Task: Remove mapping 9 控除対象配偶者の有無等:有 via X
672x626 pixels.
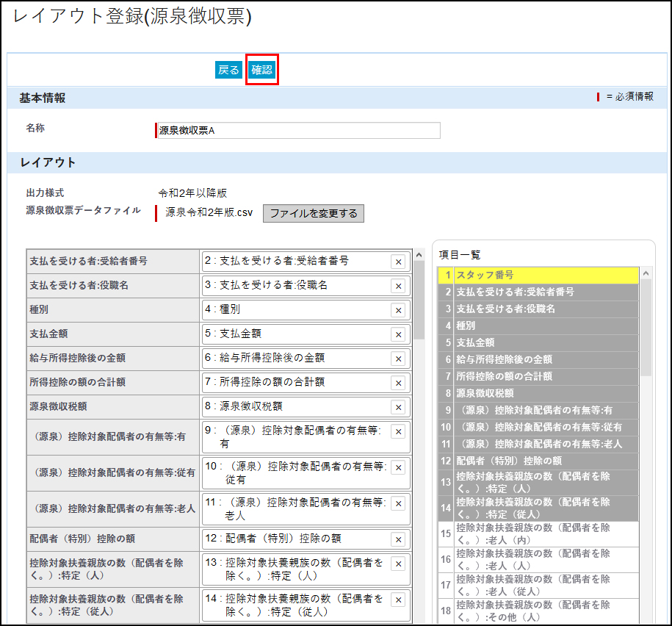Action: coord(398,432)
